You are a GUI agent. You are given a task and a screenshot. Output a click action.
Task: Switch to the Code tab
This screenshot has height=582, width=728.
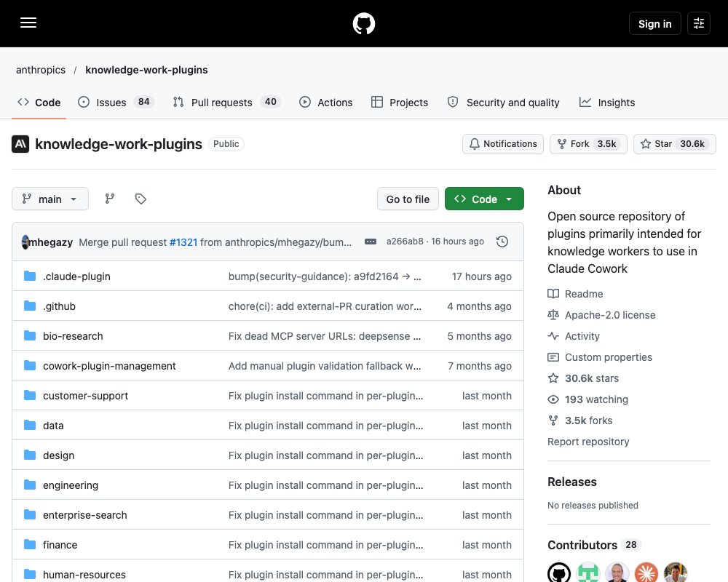tap(39, 102)
